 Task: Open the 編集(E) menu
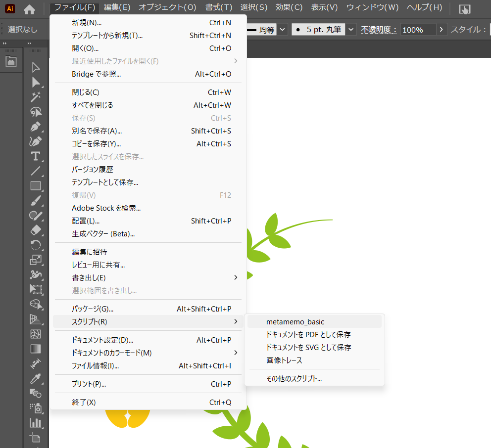pyautogui.click(x=117, y=7)
